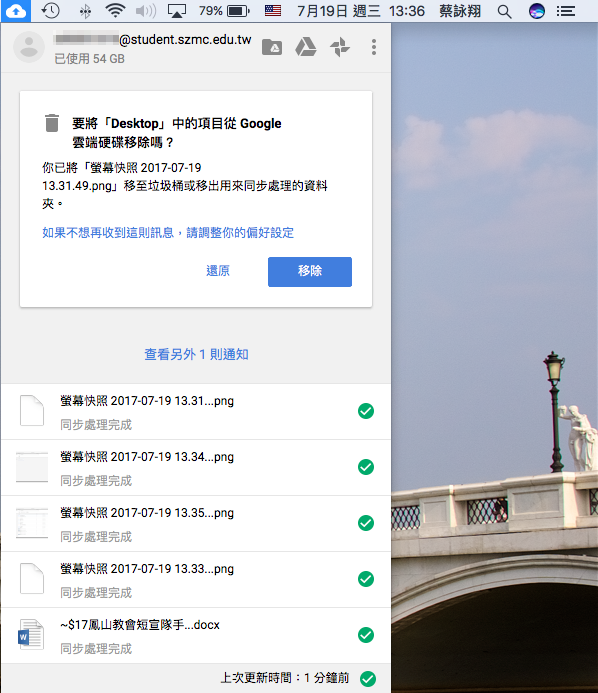
Task: Click the preferences link 如果不想再收到這則訊息
Action: point(168,232)
